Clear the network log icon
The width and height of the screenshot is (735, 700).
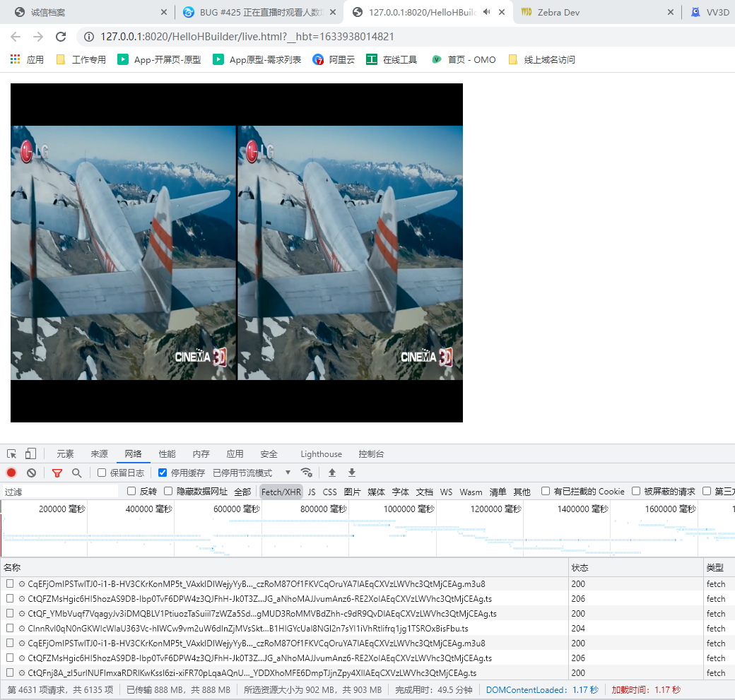[x=31, y=473]
